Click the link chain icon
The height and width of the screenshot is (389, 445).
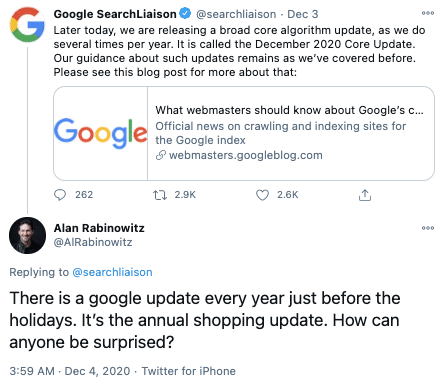[x=161, y=155]
